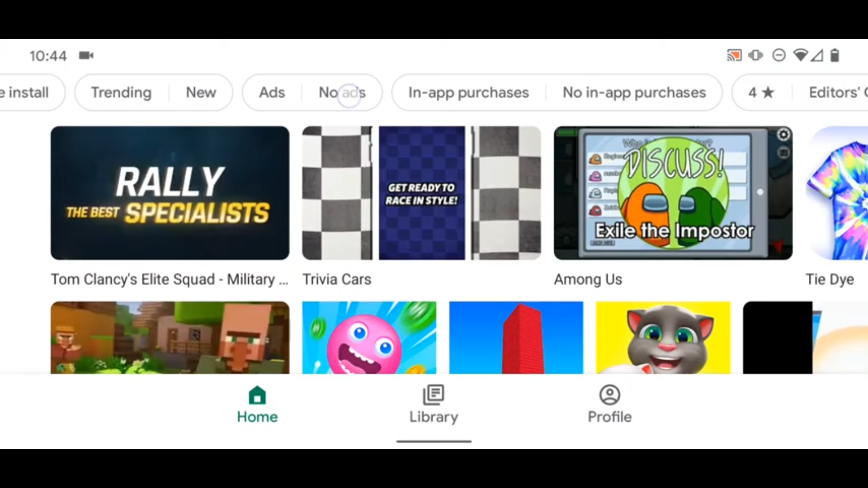Screen dimensions: 868x488
Task: Select the Trending filter tab
Action: point(121,92)
